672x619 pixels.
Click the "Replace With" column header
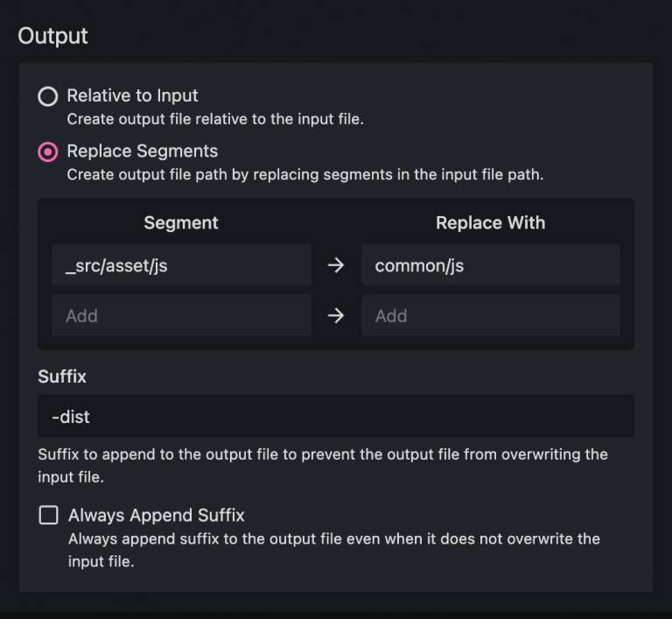pos(490,222)
